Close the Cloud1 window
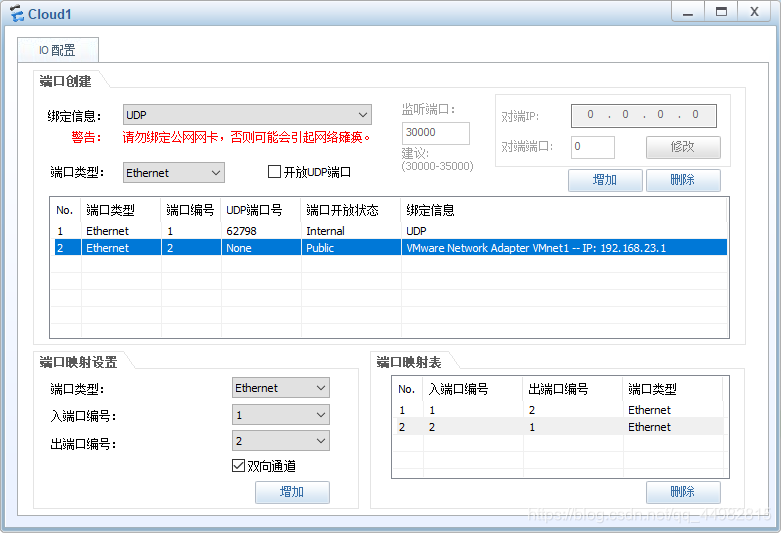Image resolution: width=781 pixels, height=533 pixels. (x=755, y=12)
